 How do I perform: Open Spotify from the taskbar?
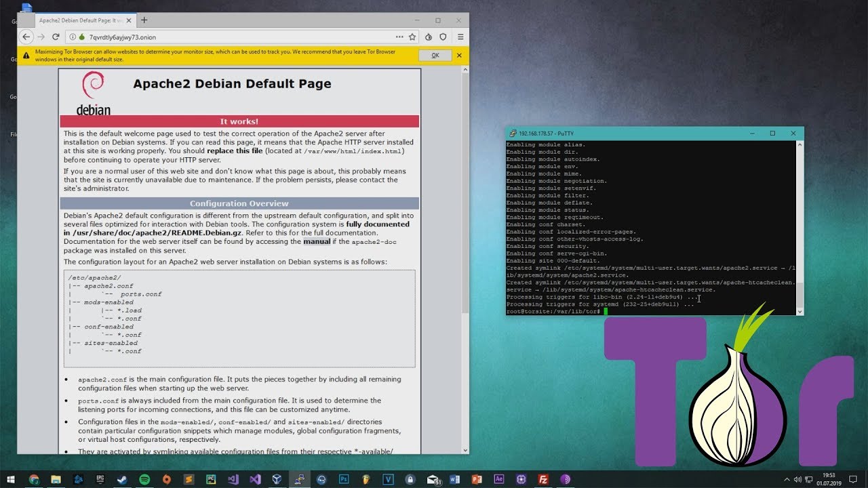click(144, 479)
